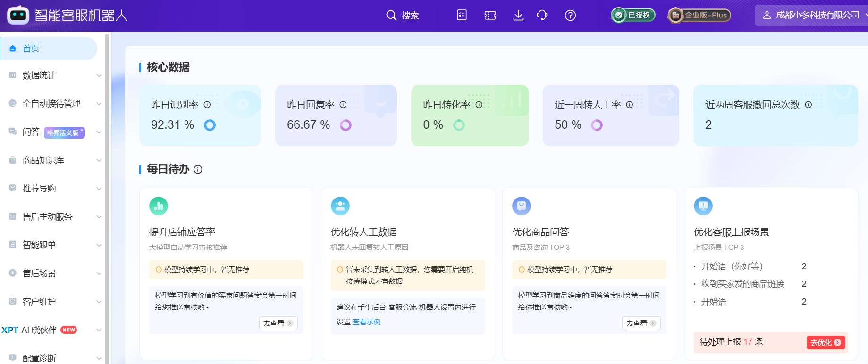Click the 92.31 % progress ring
868x364 pixels.
pyautogui.click(x=210, y=125)
